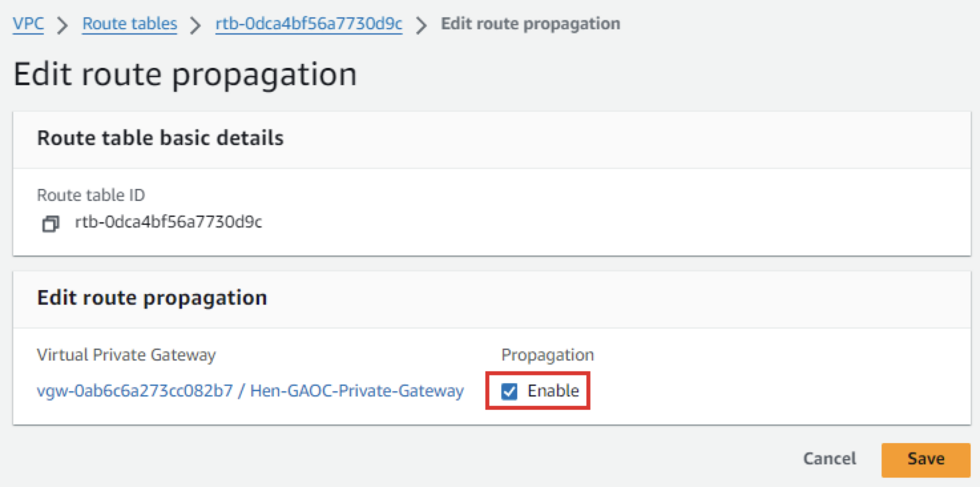
Task: Click the chevron right after VPC breadcrumb
Action: click(x=62, y=25)
